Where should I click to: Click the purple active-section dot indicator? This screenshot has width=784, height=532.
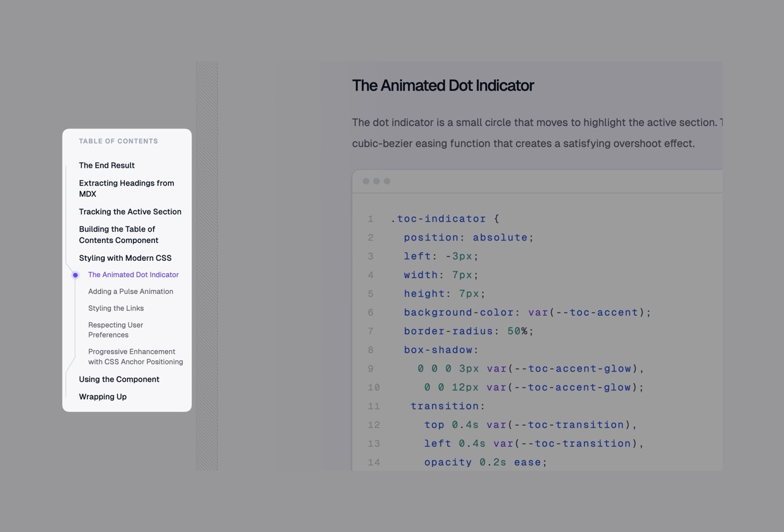click(75, 275)
